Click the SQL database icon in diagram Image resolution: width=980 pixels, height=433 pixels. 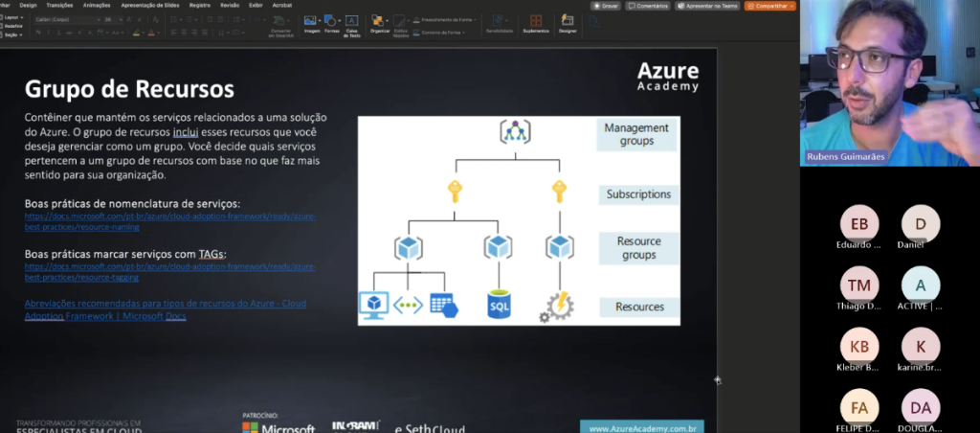499,304
